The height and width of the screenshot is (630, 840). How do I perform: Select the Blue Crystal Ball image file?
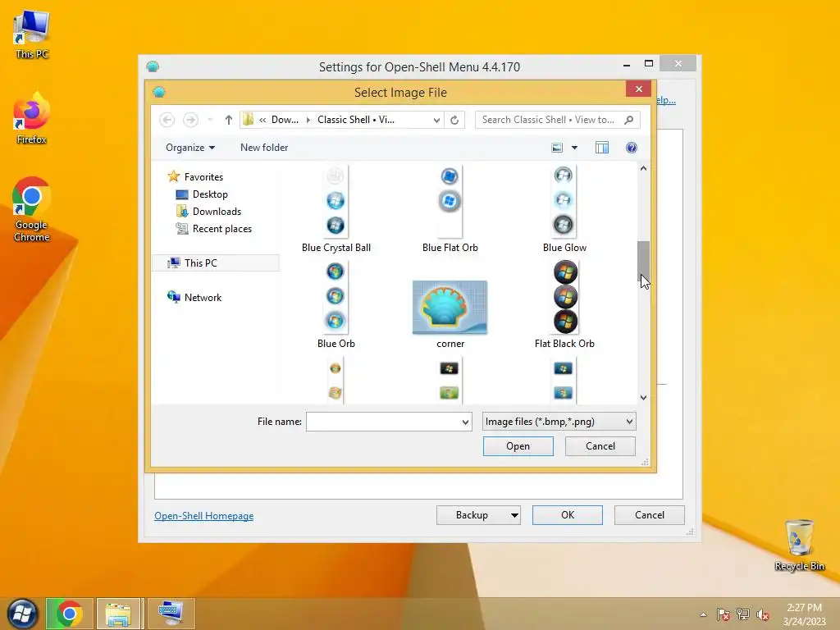pos(336,209)
